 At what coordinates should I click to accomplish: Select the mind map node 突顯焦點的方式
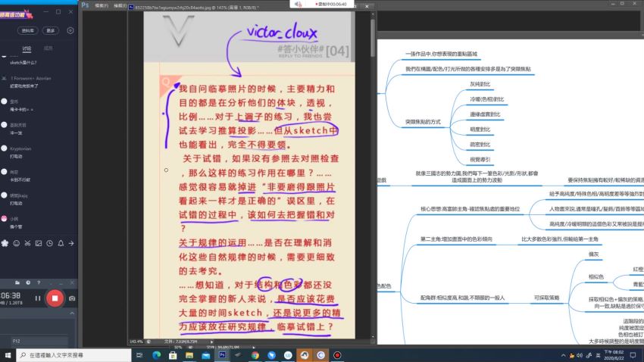pos(423,122)
